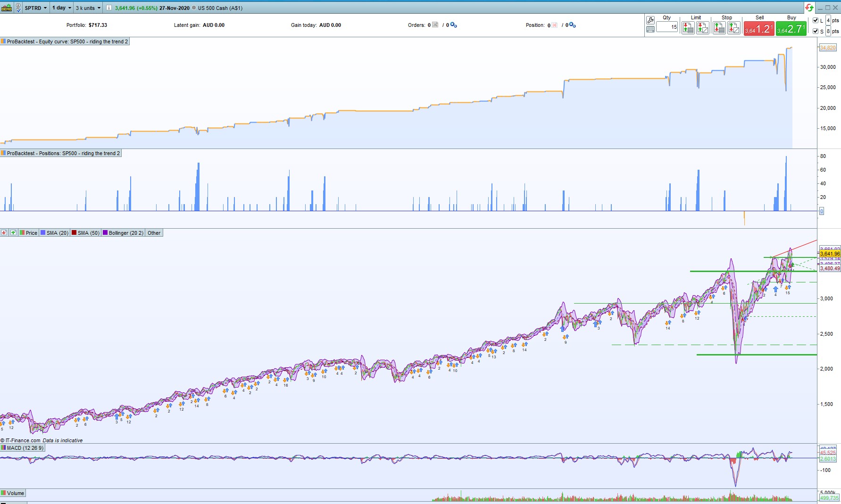
Task: Click the first Limit order icon
Action: click(688, 28)
